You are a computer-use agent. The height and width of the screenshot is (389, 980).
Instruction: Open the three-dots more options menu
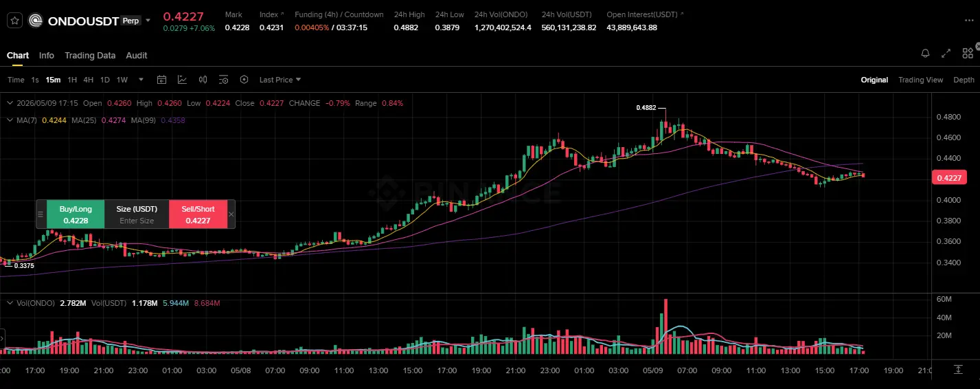(x=968, y=21)
